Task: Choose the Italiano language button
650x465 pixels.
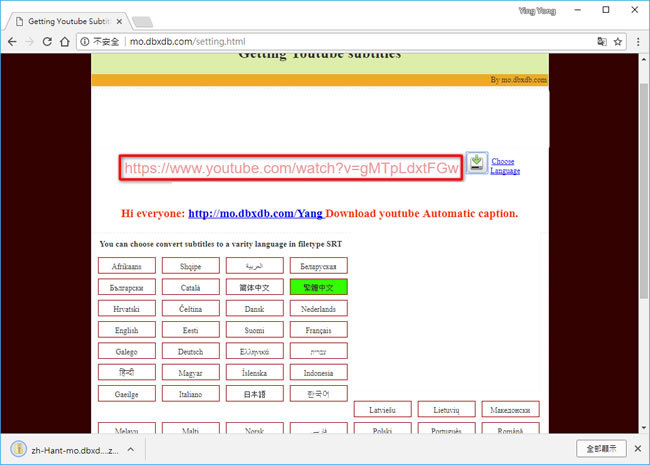Action: pos(191,394)
